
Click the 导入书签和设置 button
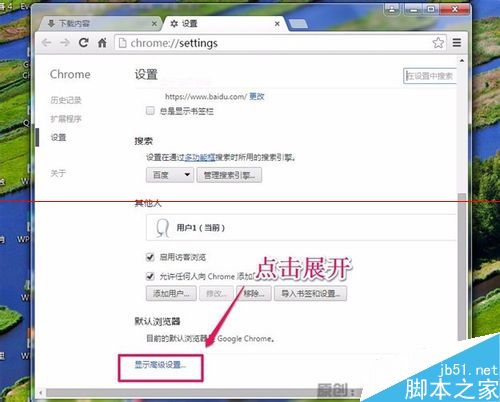click(310, 293)
